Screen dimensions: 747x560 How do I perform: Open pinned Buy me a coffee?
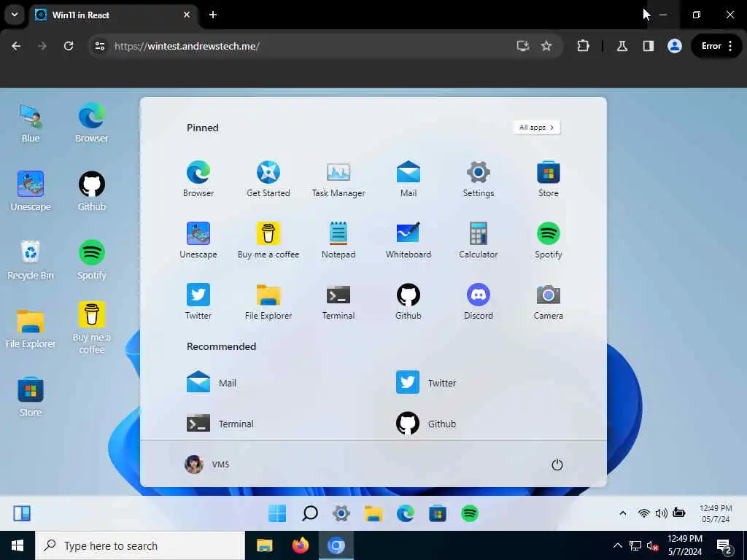[268, 241]
